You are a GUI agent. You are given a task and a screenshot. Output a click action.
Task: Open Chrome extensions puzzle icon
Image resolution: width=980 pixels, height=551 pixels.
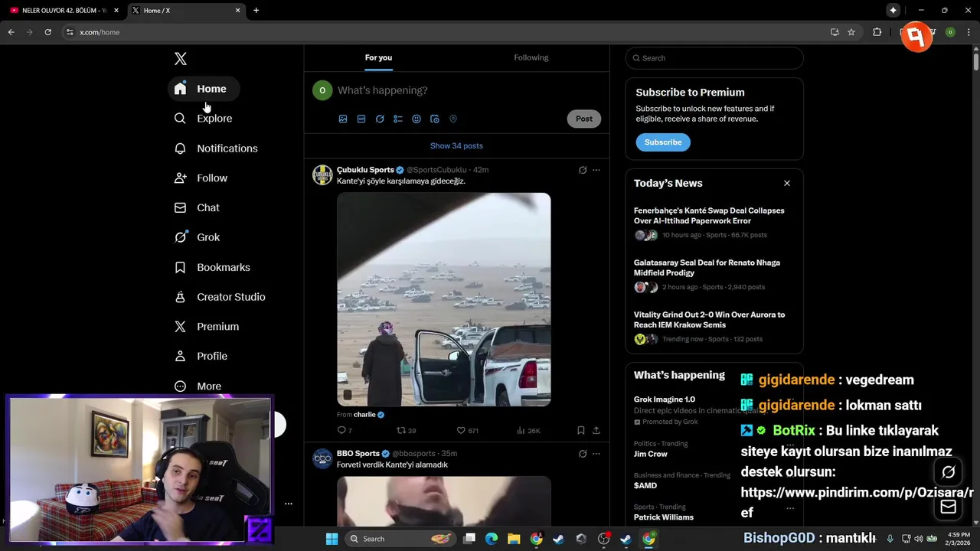pyautogui.click(x=877, y=32)
